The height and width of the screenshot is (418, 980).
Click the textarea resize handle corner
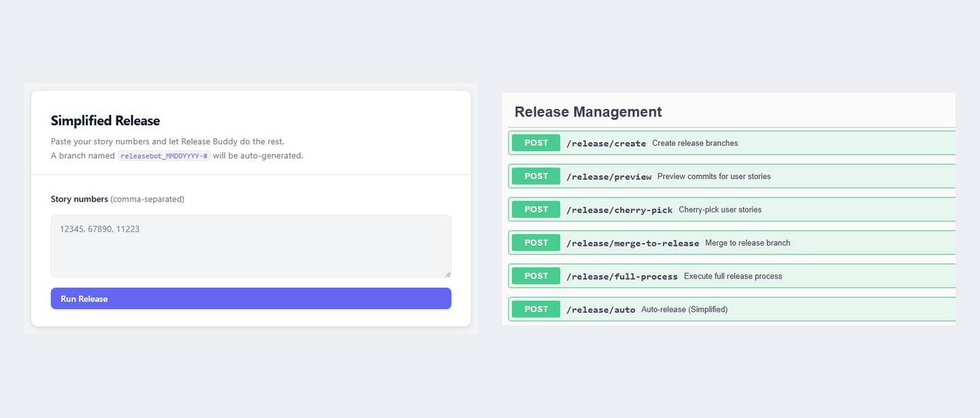click(447, 274)
